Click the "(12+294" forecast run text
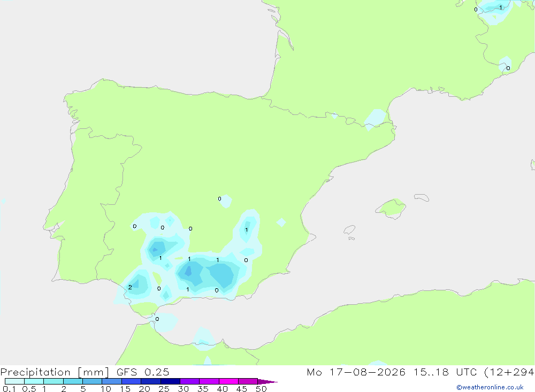Viewport: 535px width, 392px height. [509, 372]
